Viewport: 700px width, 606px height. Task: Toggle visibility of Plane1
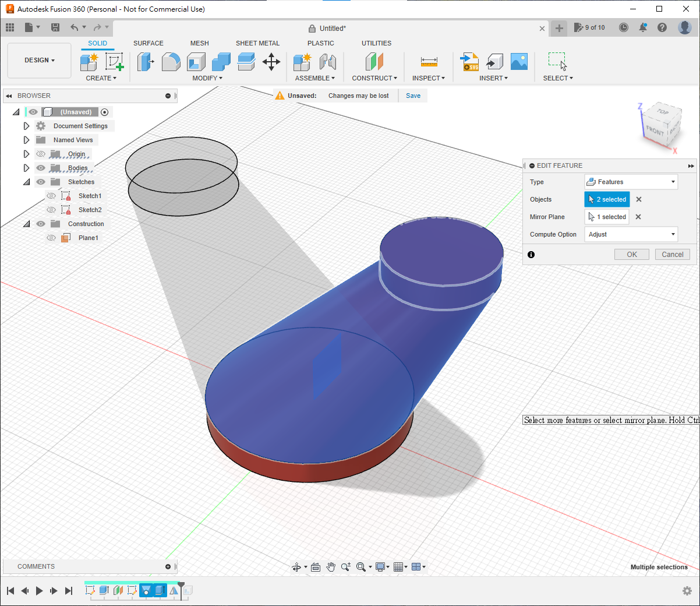[x=51, y=238]
